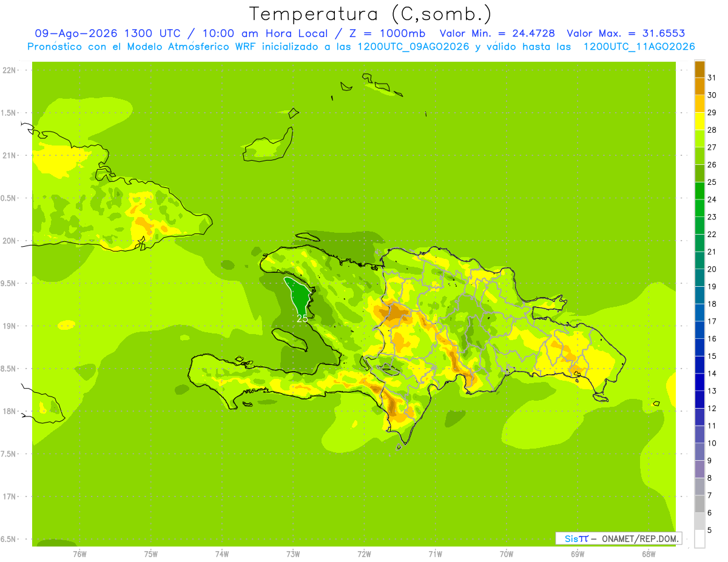Click the white 25 contour label on the map

point(302,318)
